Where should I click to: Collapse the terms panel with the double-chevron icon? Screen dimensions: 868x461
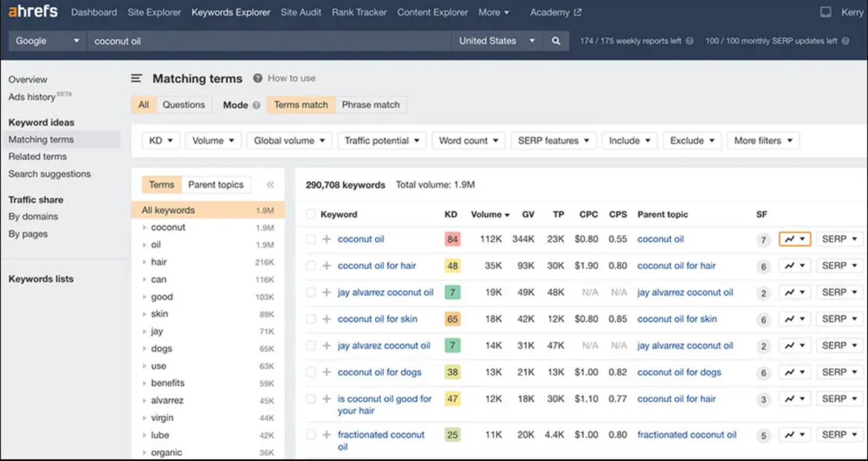[x=270, y=185]
